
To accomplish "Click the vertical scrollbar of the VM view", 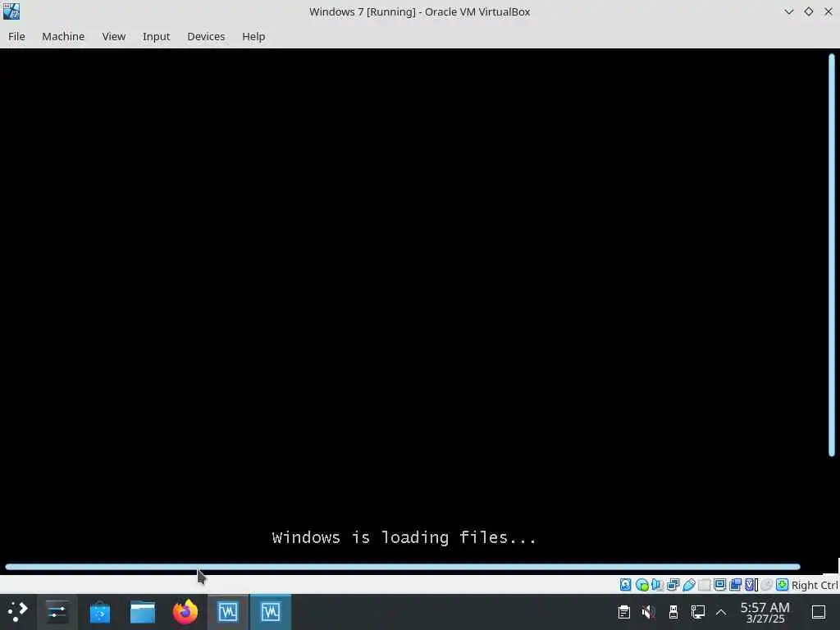I will 832,256.
